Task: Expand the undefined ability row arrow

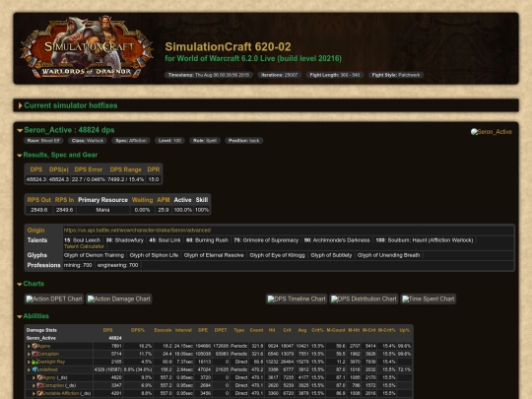Action: 29,369
